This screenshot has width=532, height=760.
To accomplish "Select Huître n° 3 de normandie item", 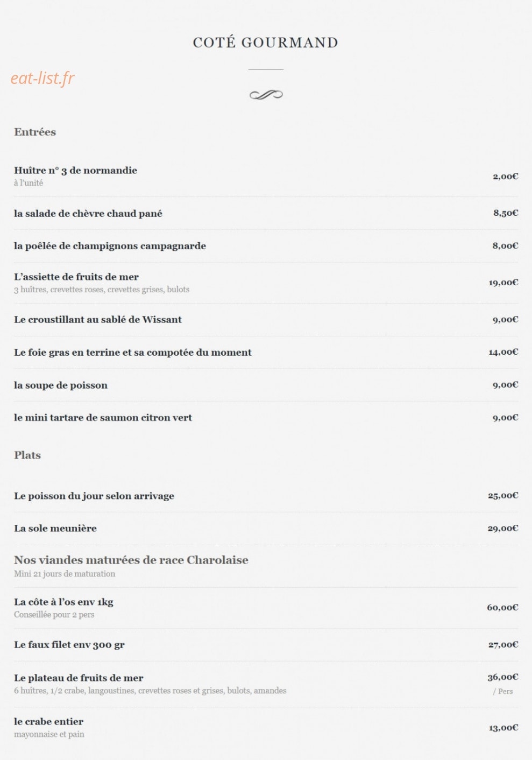I will coord(75,170).
